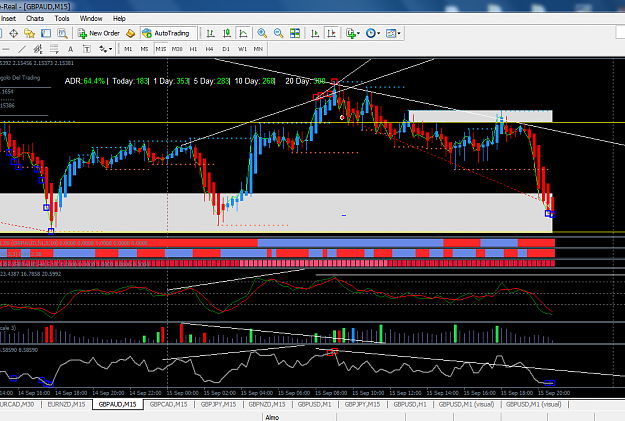
Task: Add text with the A tool
Action: (x=70, y=49)
